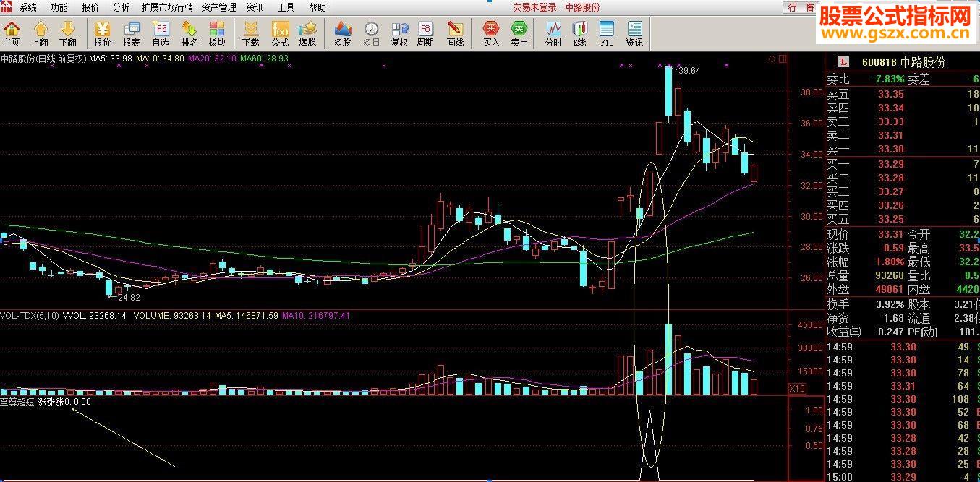
Task: Click the MA20: 32.10 indicator label
Action: (212, 59)
